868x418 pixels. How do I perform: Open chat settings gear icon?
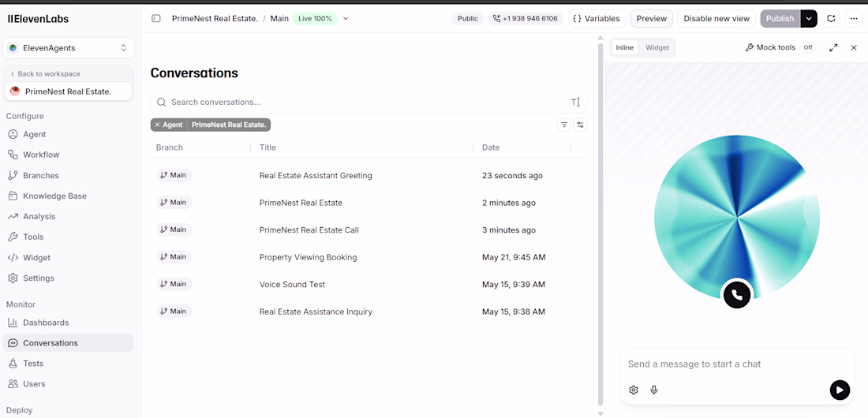click(634, 390)
